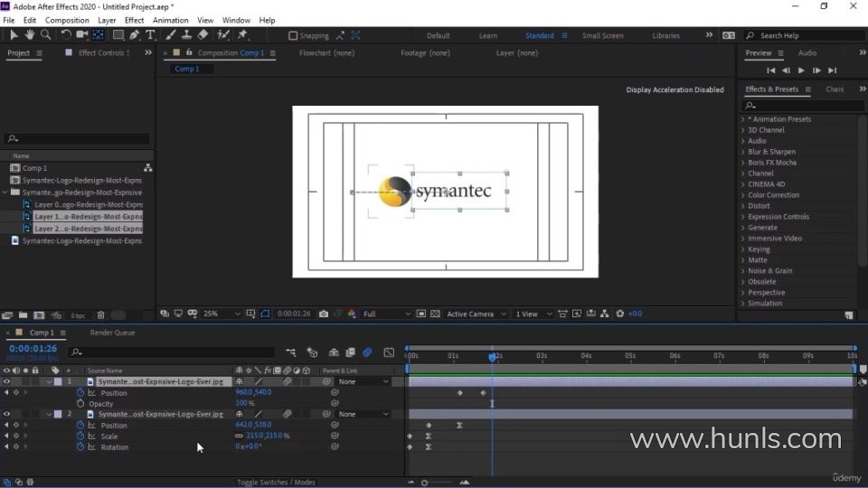The height and width of the screenshot is (488, 868).
Task: Choose the Horizontal Type tool
Action: point(150,35)
